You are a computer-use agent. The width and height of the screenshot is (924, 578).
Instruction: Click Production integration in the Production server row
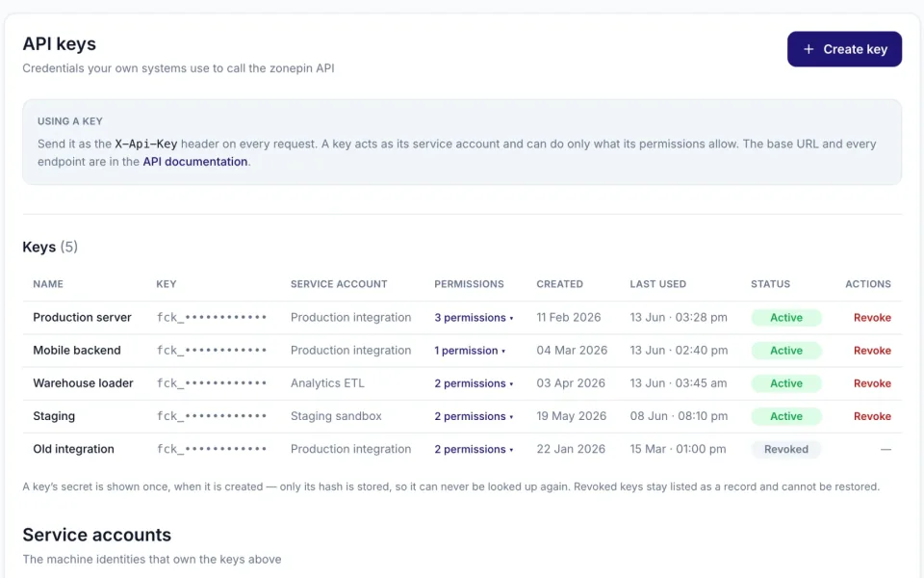point(350,317)
